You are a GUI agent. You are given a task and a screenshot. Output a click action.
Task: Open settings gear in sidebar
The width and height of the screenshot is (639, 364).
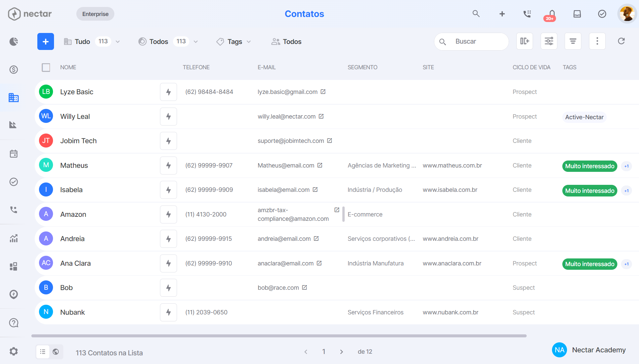[x=14, y=351]
